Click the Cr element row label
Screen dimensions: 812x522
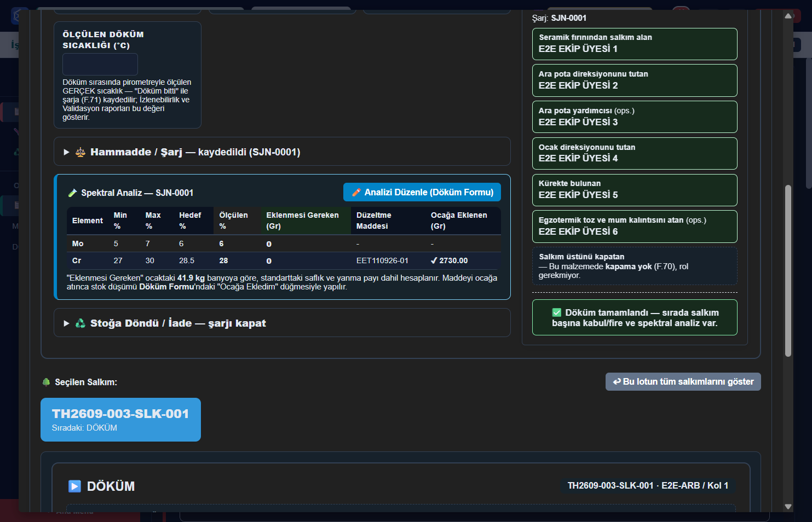[x=77, y=260]
